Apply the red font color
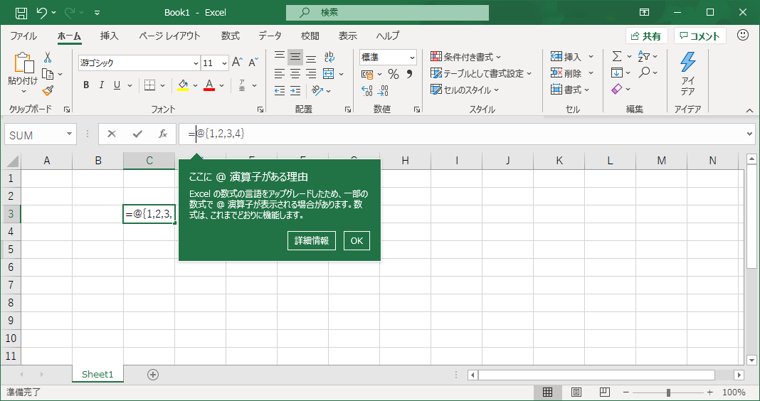Viewport: 760px width, 401px height. [209, 85]
